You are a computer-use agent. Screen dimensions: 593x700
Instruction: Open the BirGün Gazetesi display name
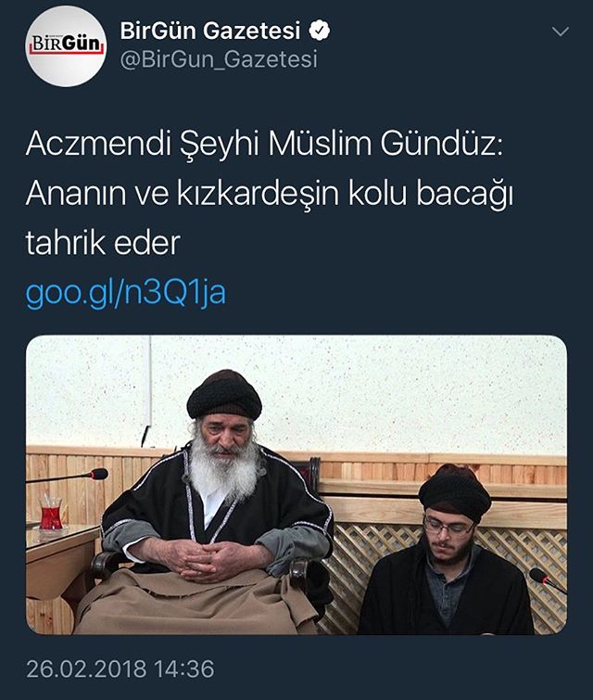[x=209, y=31]
